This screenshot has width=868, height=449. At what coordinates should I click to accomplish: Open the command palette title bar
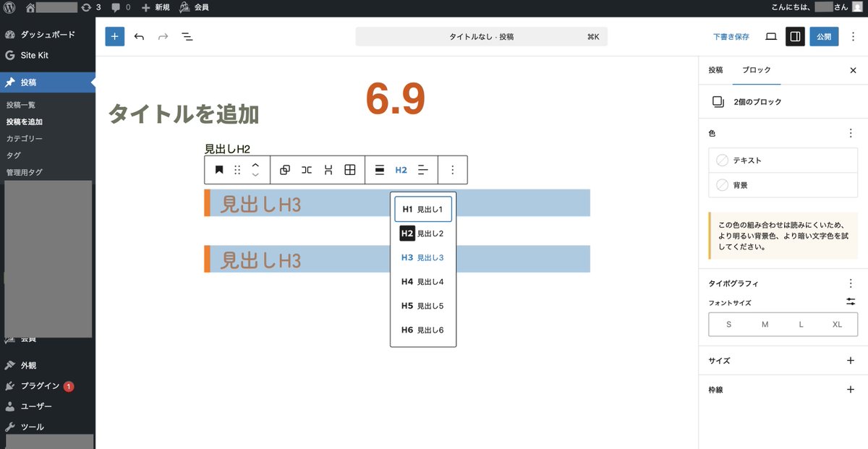[x=482, y=36]
